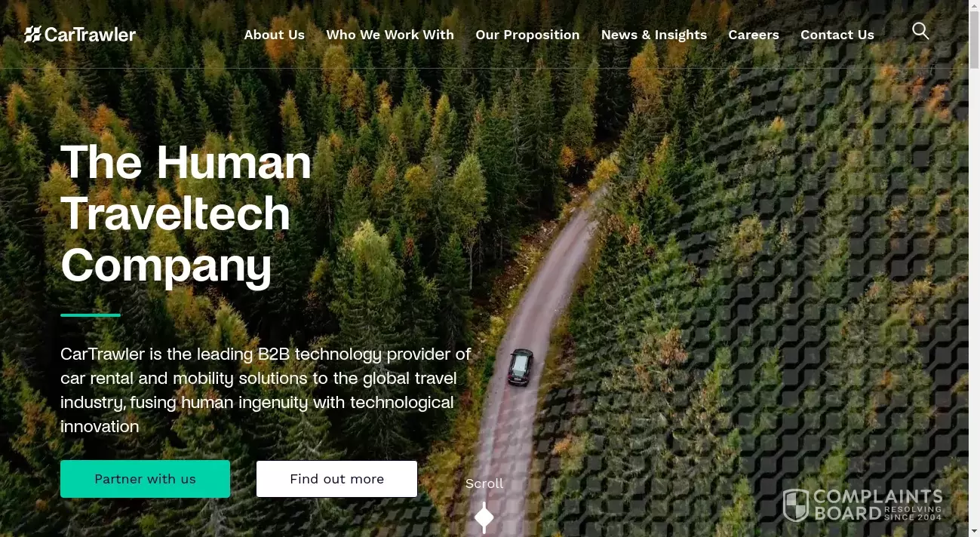Open Who We Work With menu
This screenshot has height=537, width=980.
390,35
